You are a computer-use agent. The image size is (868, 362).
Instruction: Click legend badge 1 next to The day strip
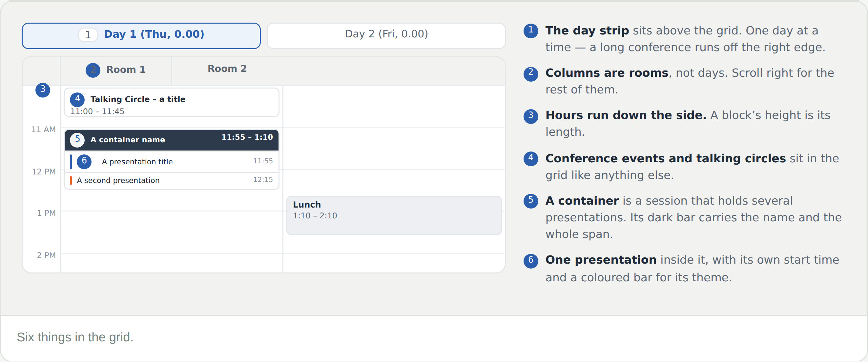click(x=531, y=30)
